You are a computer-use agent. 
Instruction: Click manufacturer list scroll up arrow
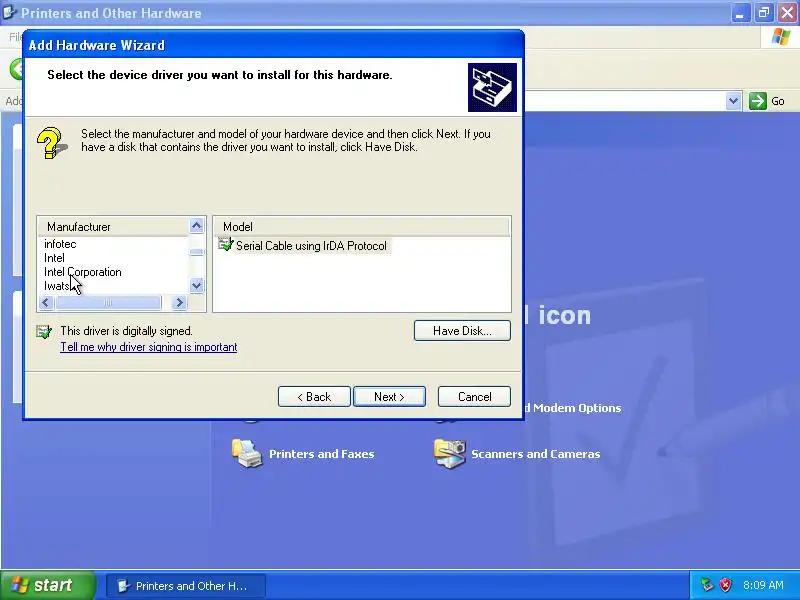click(196, 226)
